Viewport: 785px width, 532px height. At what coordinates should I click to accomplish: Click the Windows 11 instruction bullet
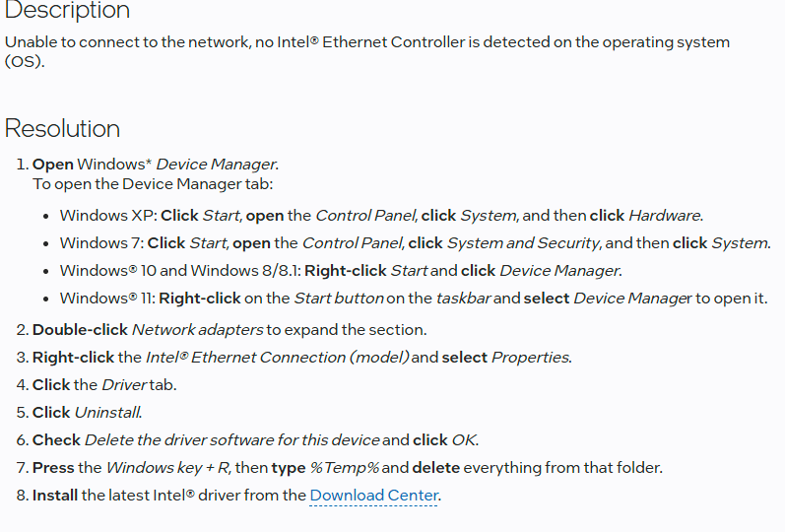tap(414, 299)
